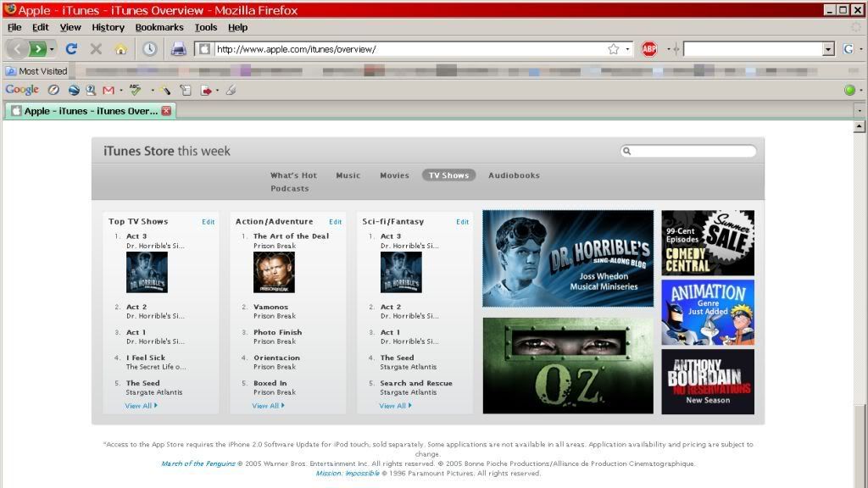Open the Anthony Bourdain No Reservations banner
868x488 pixels.
pyautogui.click(x=708, y=382)
